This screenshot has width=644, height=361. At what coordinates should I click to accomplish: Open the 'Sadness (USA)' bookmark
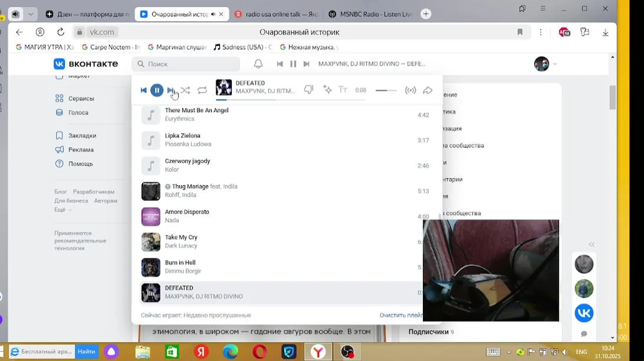[243, 47]
